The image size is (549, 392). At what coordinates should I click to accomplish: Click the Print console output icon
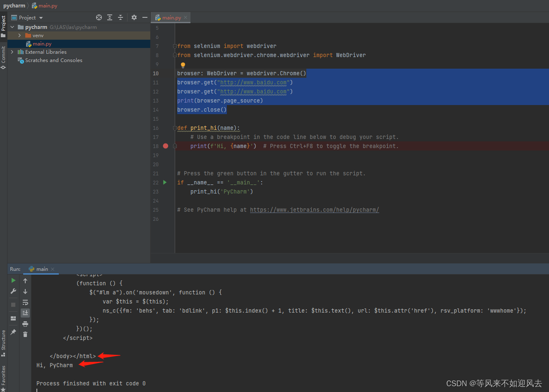pyautogui.click(x=25, y=324)
